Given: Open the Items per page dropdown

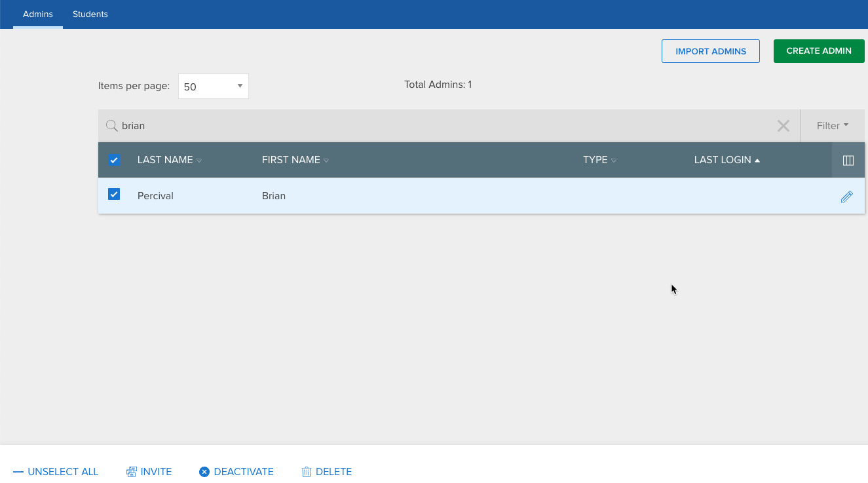Looking at the screenshot, I should pos(214,87).
